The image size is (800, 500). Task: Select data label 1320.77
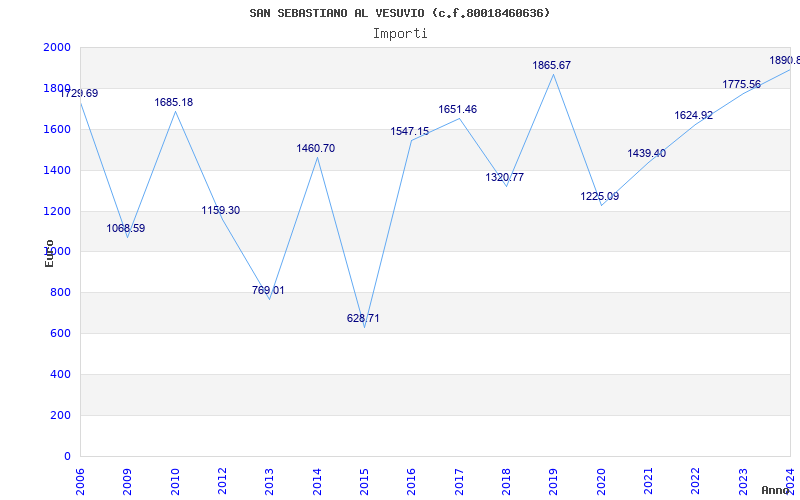click(x=504, y=178)
